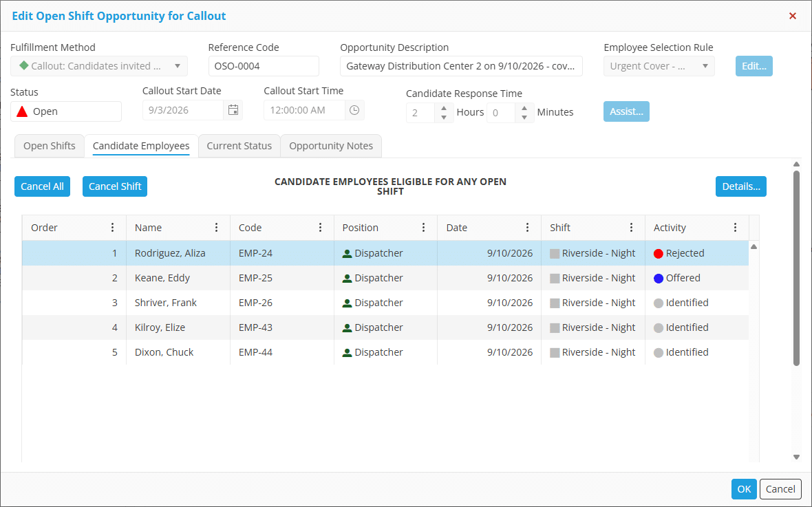Open the Callout Start Date calendar picker
Screen dimensions: 812x507
233,110
